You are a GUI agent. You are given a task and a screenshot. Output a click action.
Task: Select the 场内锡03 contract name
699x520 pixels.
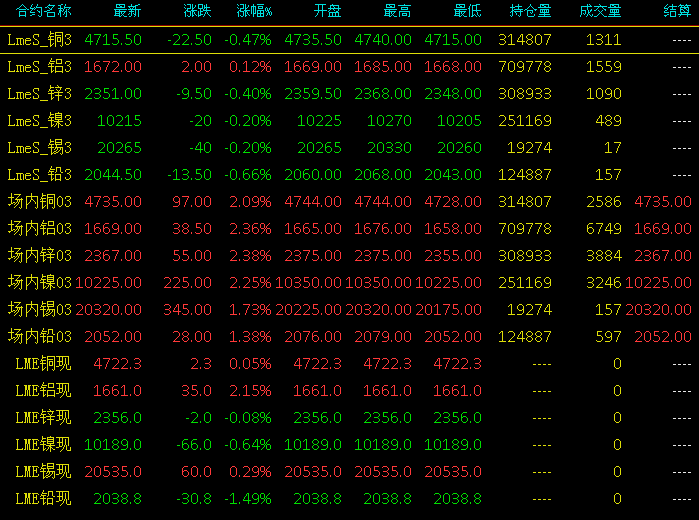39,310
